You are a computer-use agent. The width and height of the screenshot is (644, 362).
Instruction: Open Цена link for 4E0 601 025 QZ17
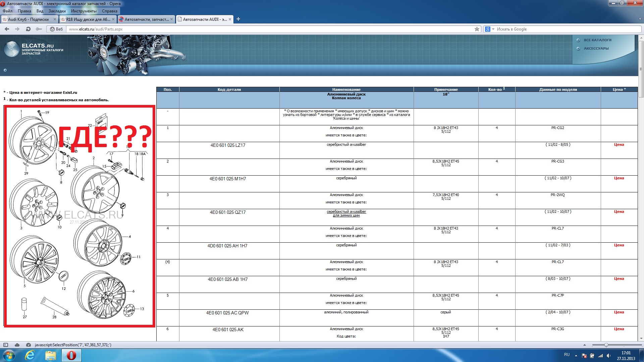coord(619,212)
